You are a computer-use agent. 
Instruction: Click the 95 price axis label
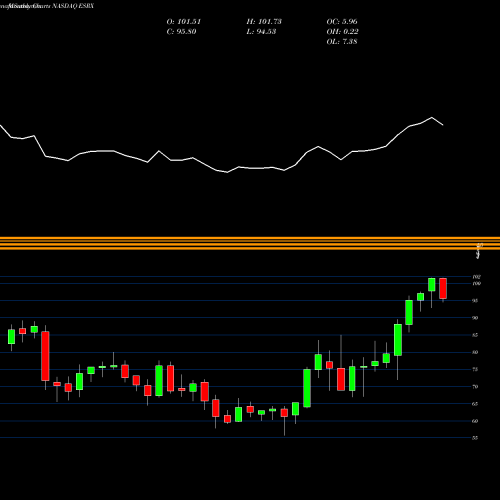tap(475, 301)
